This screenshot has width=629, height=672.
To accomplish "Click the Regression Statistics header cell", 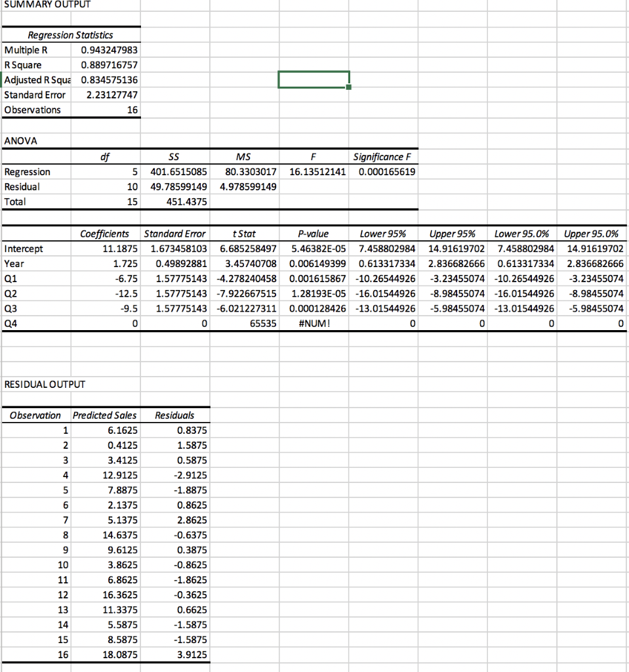I will (x=71, y=35).
